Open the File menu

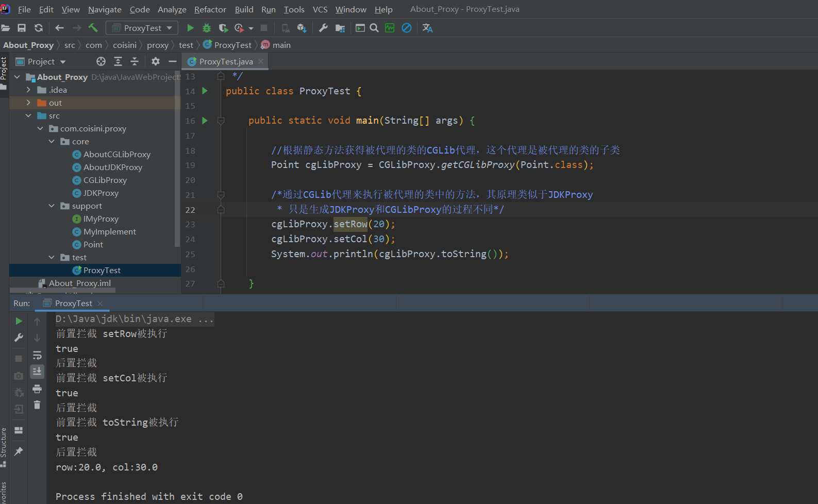point(24,9)
